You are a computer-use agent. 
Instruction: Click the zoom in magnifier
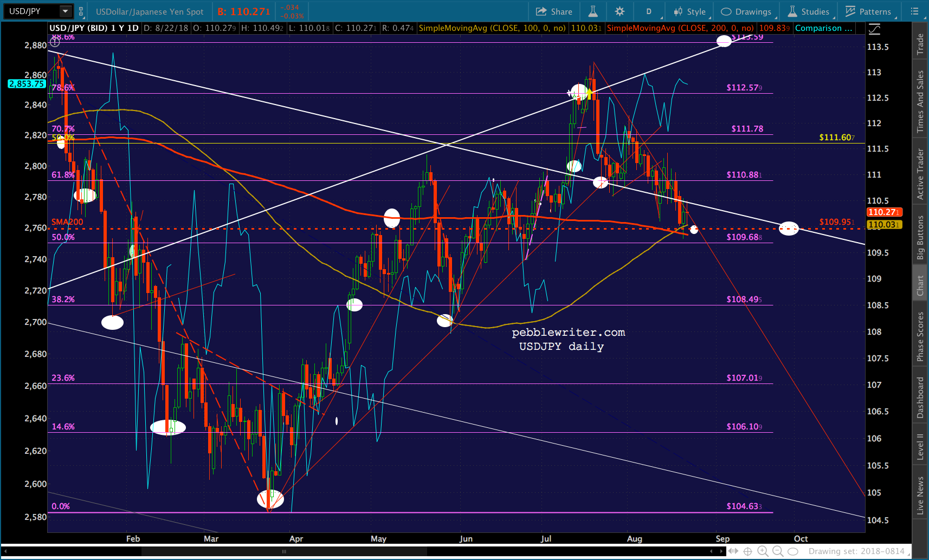click(x=763, y=551)
